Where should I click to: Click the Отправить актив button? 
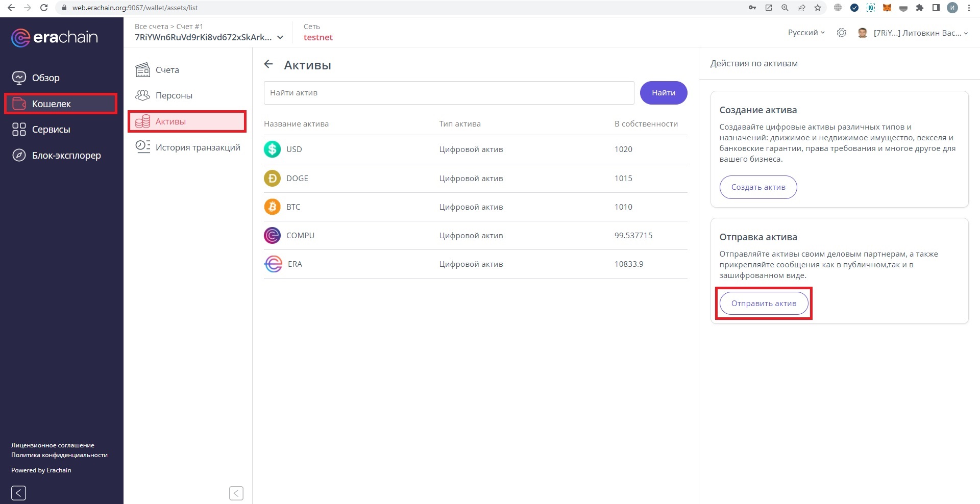(764, 304)
